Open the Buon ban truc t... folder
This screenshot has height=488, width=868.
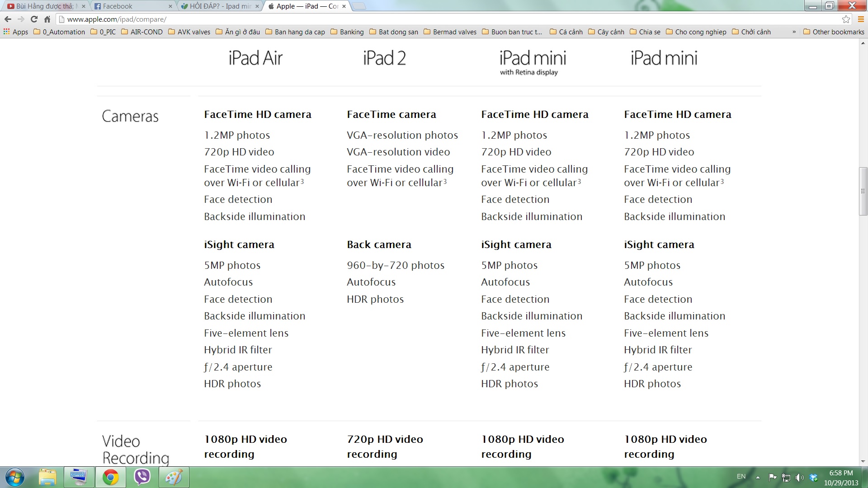coord(512,32)
